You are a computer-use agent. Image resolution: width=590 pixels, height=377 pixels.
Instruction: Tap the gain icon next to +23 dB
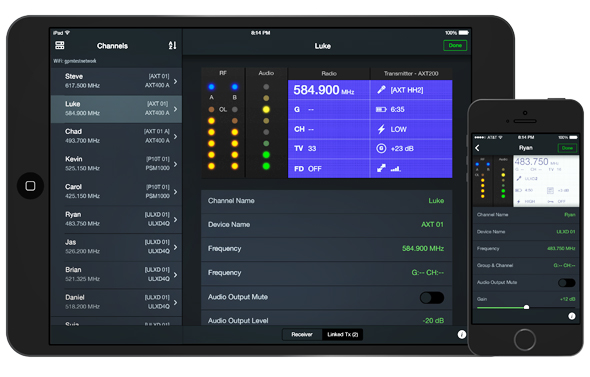click(381, 148)
